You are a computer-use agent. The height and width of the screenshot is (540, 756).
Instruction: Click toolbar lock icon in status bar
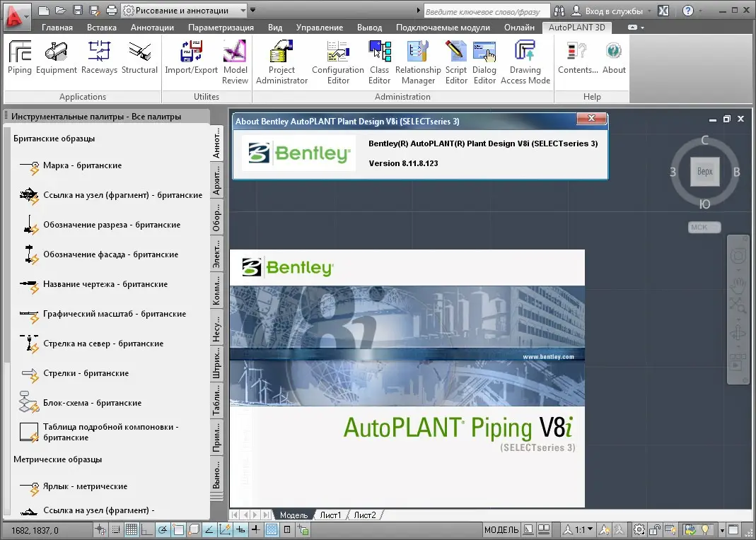[656, 530]
